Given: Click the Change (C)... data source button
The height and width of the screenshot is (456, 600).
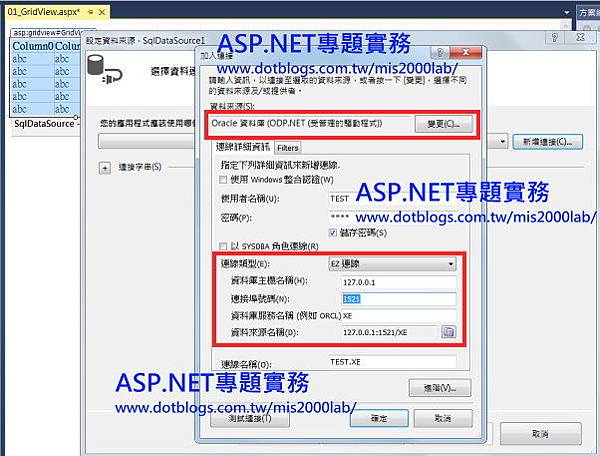Looking at the screenshot, I should 443,124.
